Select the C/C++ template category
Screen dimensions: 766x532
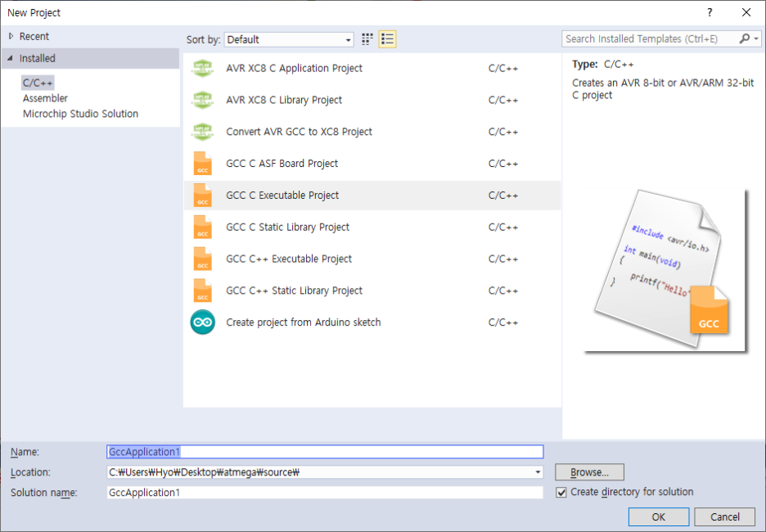[x=38, y=83]
